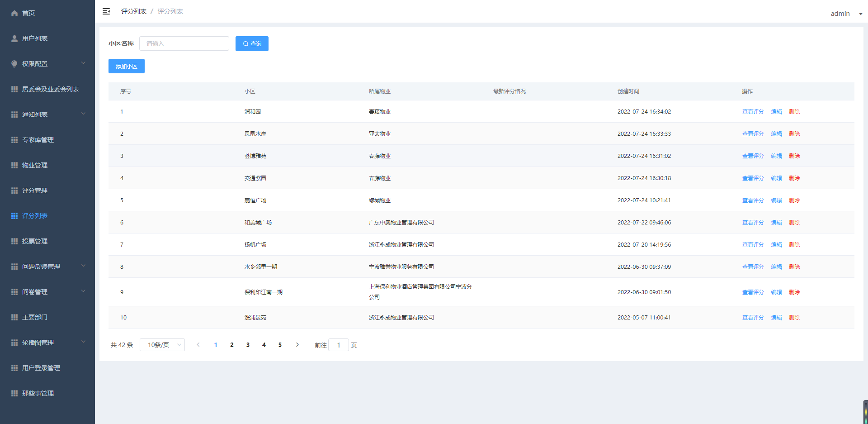This screenshot has height=424, width=868.
Task: Click 删除 for 荟博雅苑 row
Action: coord(794,156)
